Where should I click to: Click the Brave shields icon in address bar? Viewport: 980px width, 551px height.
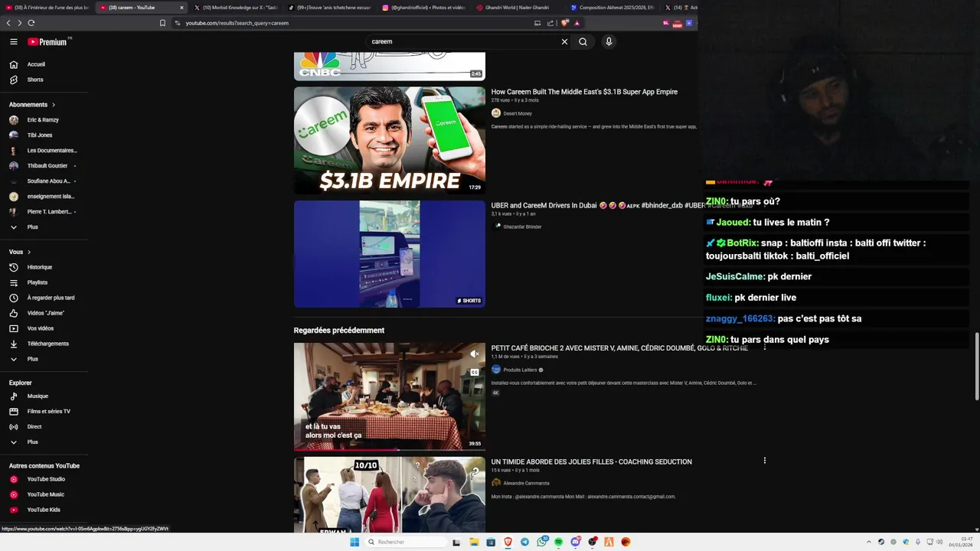(x=565, y=23)
